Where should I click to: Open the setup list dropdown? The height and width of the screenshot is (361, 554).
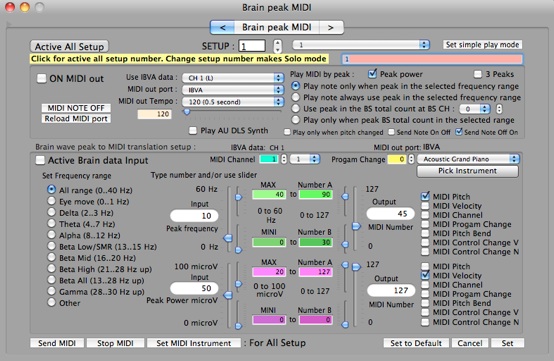(x=361, y=45)
